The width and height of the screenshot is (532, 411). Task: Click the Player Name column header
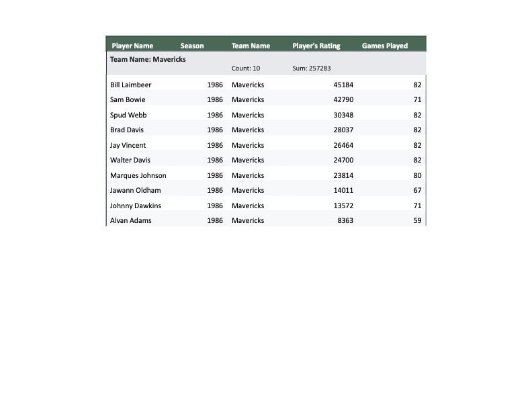[132, 46]
